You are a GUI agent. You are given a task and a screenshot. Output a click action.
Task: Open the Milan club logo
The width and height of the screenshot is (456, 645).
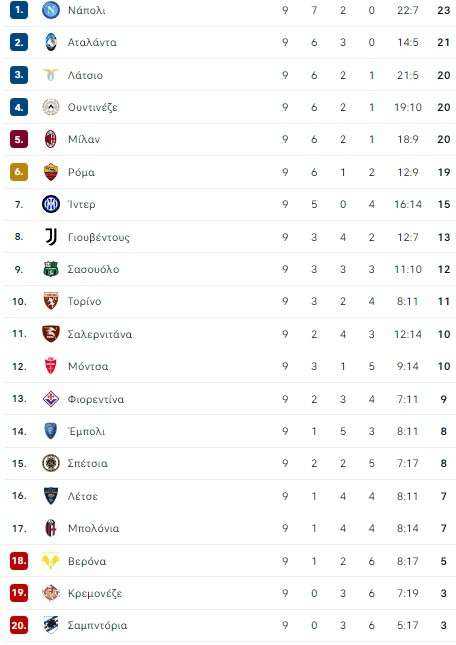pyautogui.click(x=51, y=139)
